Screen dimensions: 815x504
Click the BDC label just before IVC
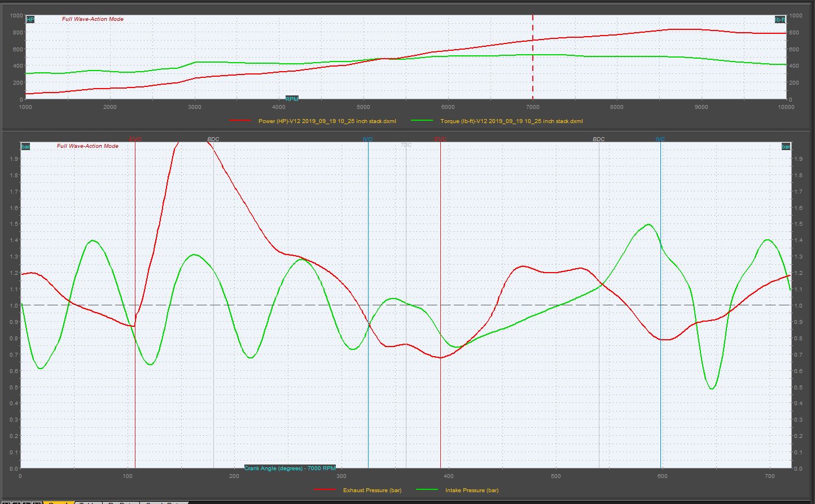[x=599, y=139]
